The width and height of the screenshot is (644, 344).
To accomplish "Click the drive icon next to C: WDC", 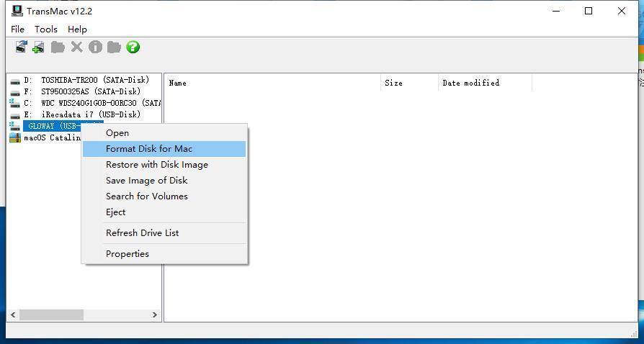I will click(15, 103).
